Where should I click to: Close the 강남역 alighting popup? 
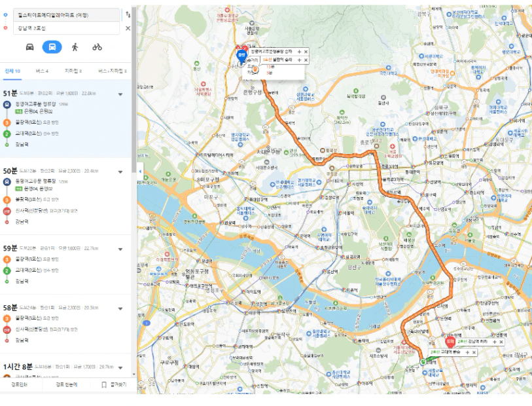pyautogui.click(x=501, y=342)
